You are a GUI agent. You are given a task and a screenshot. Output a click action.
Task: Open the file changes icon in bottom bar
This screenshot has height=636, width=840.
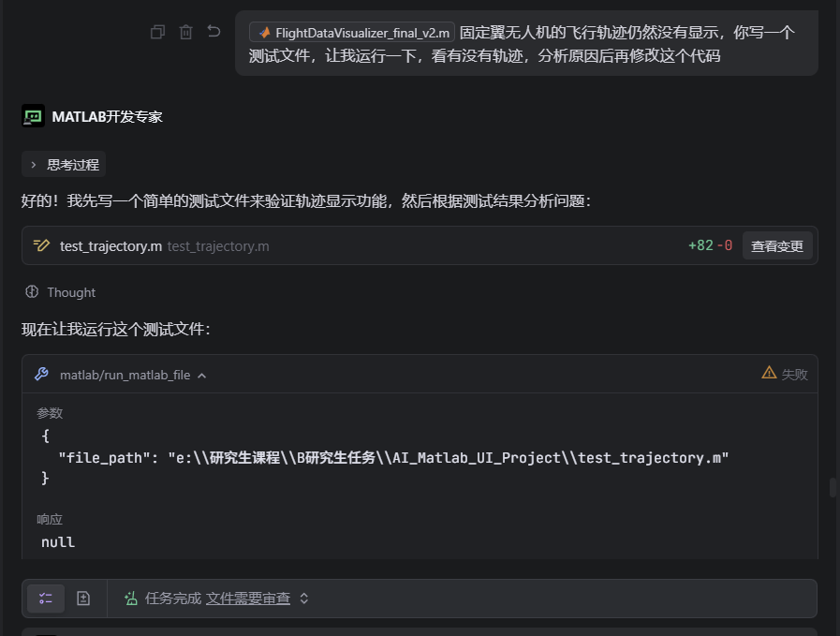[83, 598]
